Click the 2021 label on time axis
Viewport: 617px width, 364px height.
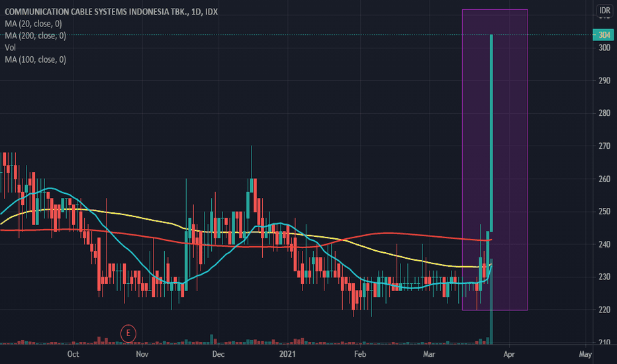tap(287, 354)
